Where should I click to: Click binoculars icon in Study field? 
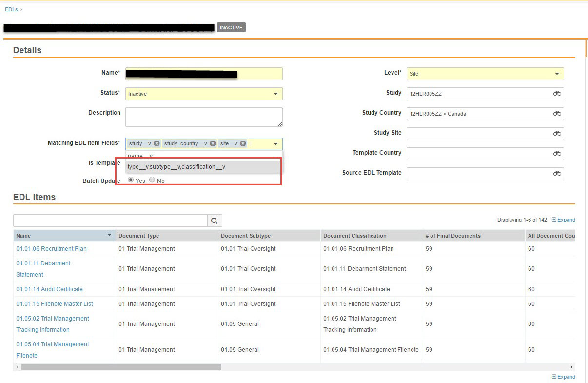pyautogui.click(x=557, y=94)
